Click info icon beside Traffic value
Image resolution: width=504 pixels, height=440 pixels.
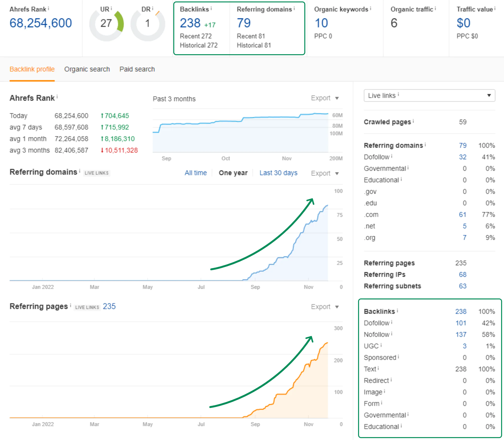click(x=495, y=8)
